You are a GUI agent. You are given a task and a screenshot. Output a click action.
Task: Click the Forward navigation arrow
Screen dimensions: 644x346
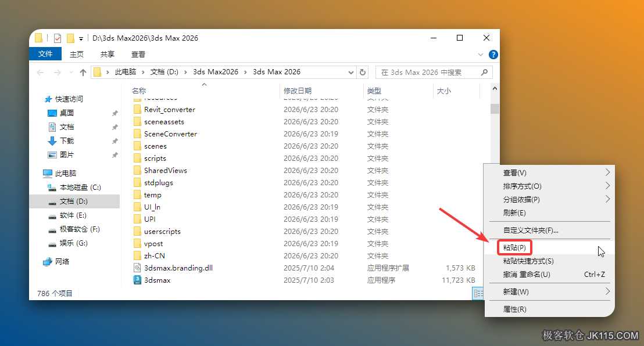[x=57, y=72]
